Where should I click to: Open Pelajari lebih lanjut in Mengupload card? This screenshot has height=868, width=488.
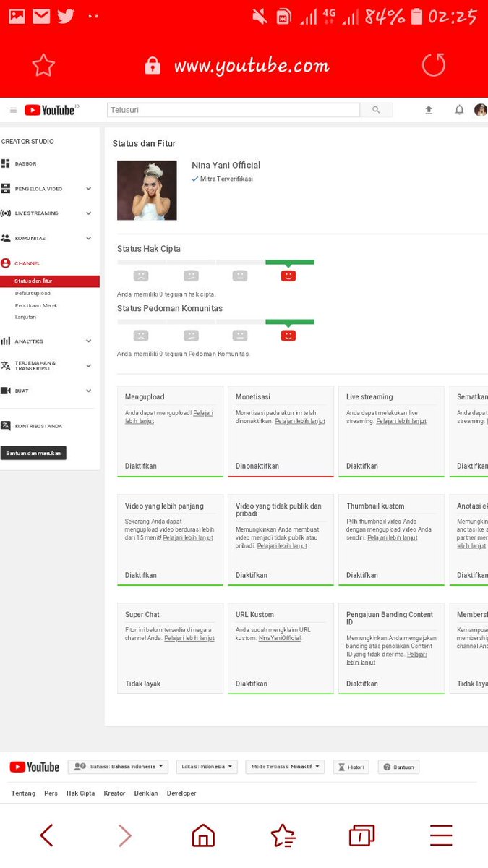[x=169, y=417]
